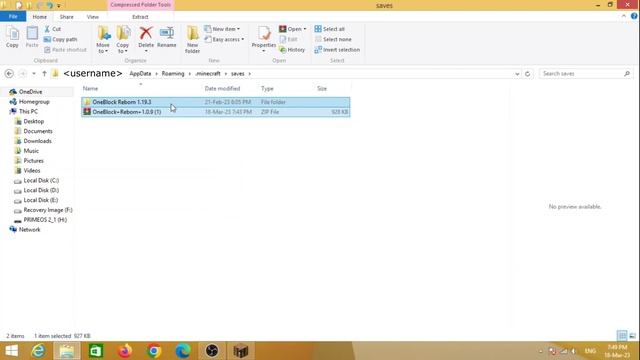This screenshot has width=640, height=360.
Task: Open the Extract ribbon tab
Action: (x=140, y=17)
